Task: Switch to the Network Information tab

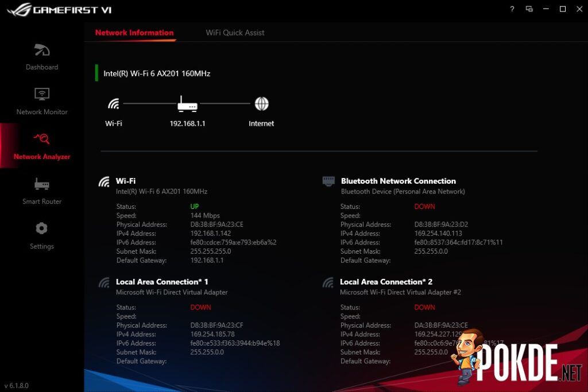Action: (x=134, y=33)
